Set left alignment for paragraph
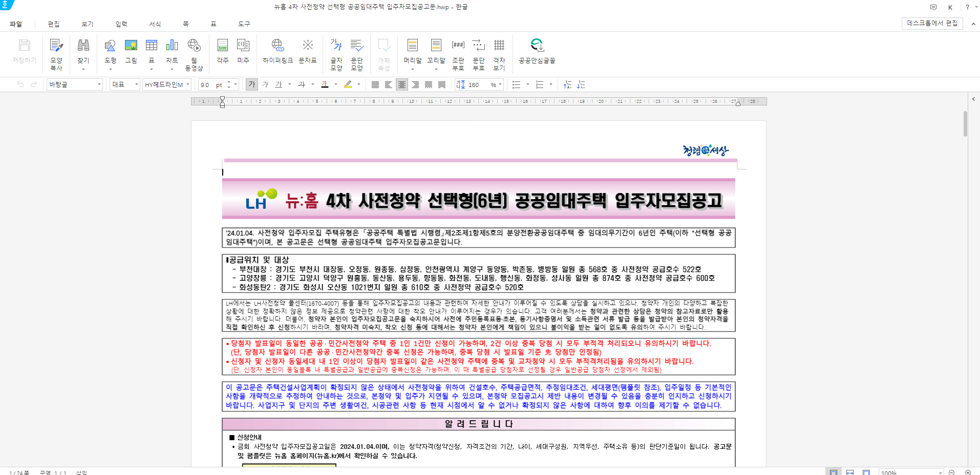This screenshot has height=475, width=980. tap(389, 84)
